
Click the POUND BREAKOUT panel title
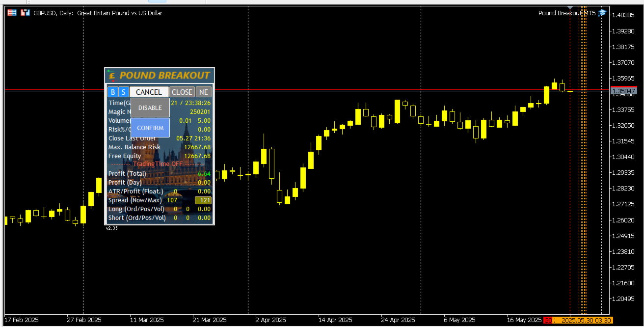(x=165, y=76)
